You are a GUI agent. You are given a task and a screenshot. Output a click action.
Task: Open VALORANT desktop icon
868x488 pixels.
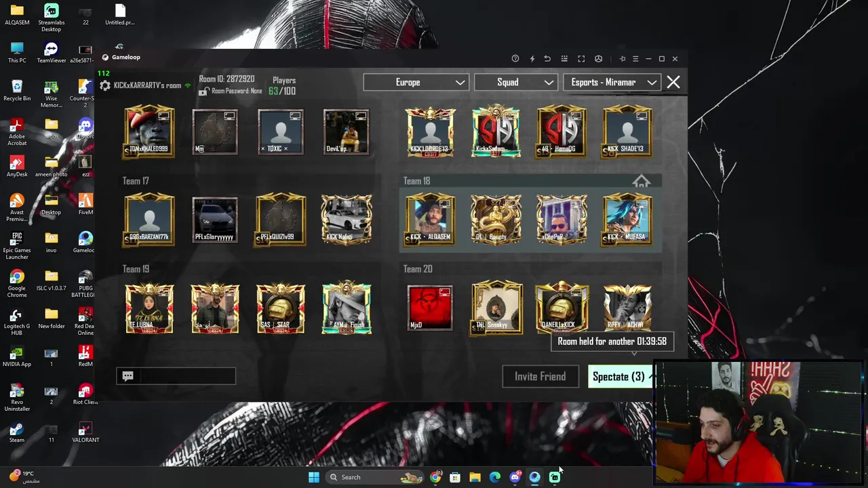(85, 432)
